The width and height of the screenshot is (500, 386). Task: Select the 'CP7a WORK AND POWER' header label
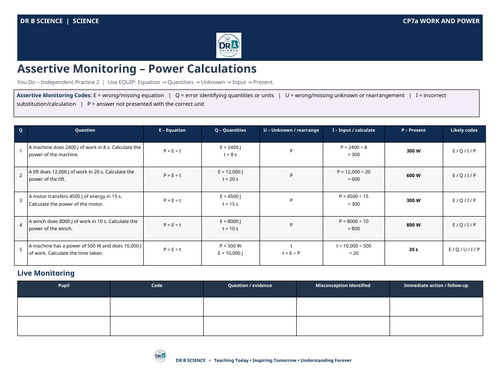click(x=441, y=21)
